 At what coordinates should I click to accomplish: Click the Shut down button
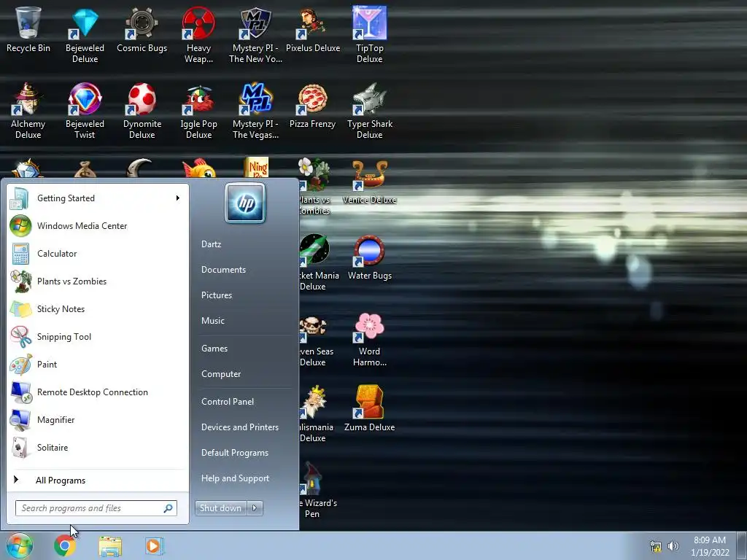[220, 508]
